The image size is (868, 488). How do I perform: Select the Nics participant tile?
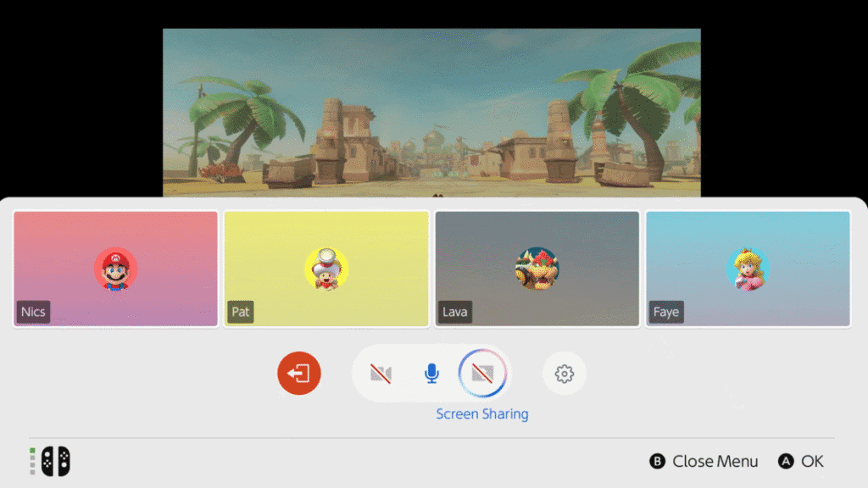[x=115, y=269]
